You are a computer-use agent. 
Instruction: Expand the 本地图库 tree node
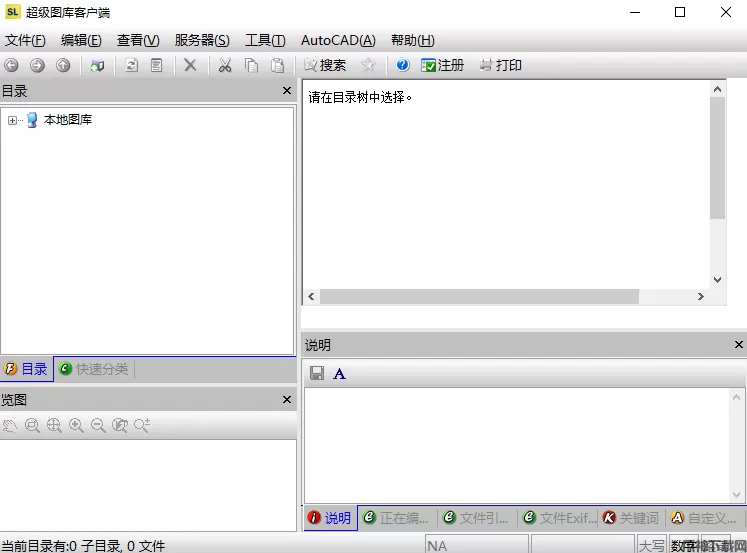click(x=12, y=120)
